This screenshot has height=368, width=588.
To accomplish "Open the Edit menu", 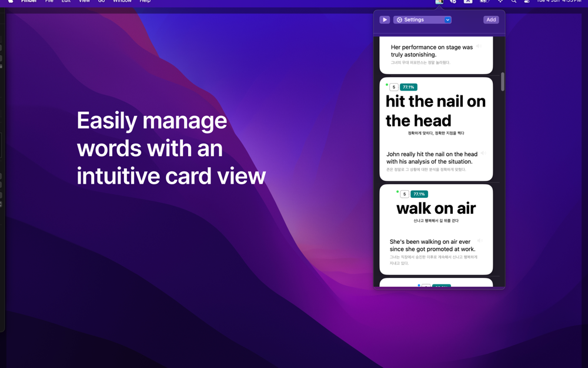I will pos(66,2).
